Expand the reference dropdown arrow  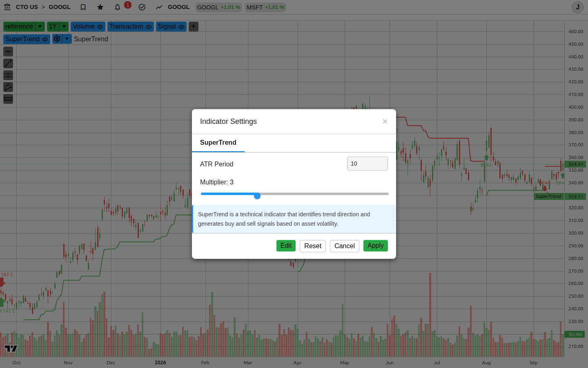click(40, 27)
